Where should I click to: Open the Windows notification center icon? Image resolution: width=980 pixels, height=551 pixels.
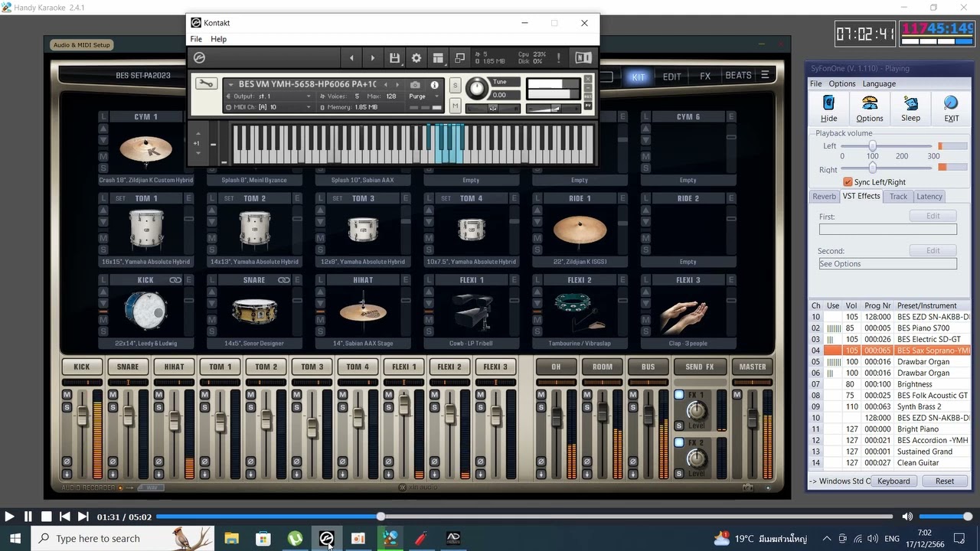tap(959, 539)
